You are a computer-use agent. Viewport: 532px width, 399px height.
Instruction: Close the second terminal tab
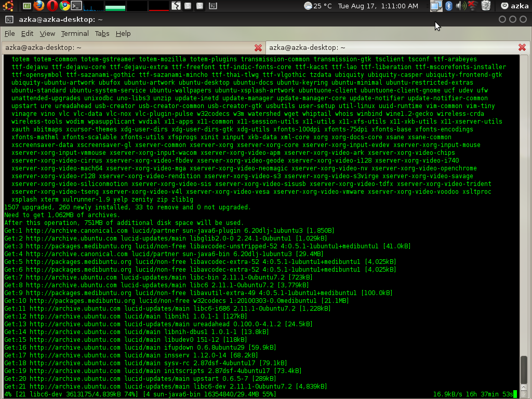[522, 47]
